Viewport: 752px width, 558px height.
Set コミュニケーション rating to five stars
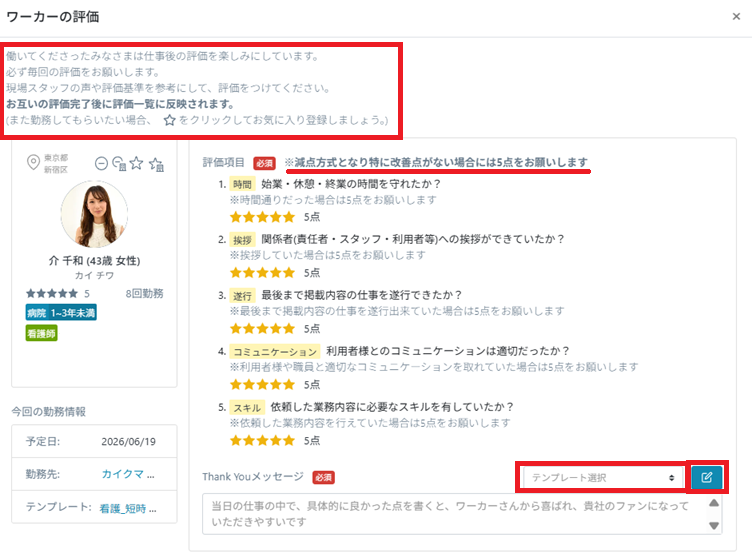[289, 384]
